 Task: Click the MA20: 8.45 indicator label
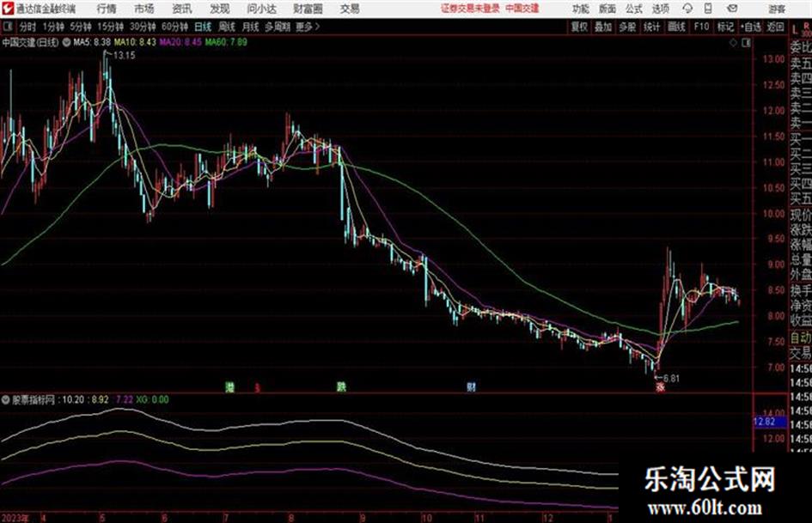[x=180, y=42]
